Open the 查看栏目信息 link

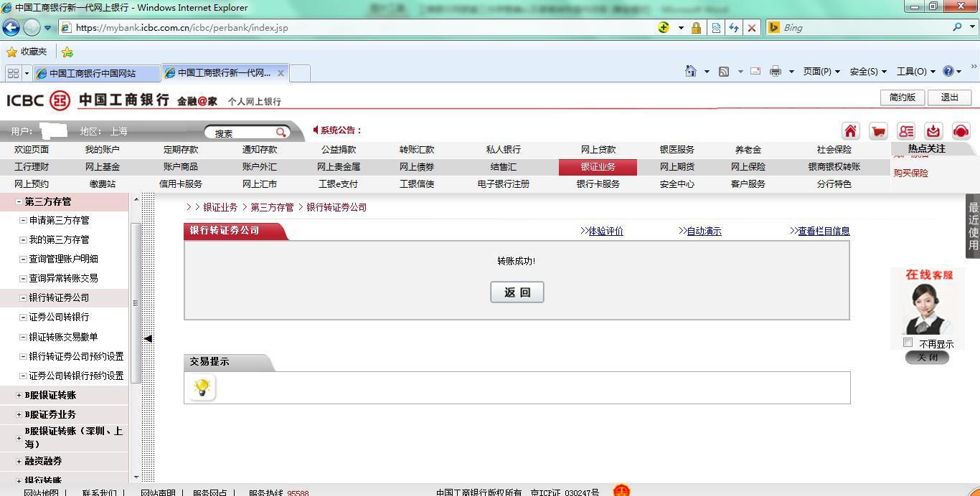[824, 231]
